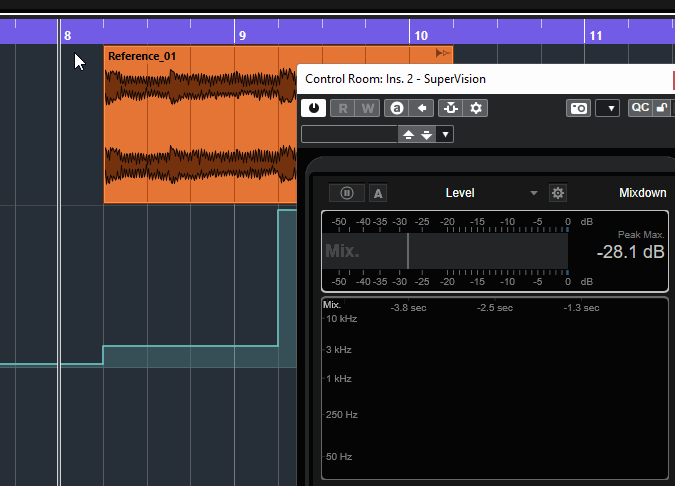Image resolution: width=675 pixels, height=486 pixels.
Task: Pause the SuperVision measurement
Action: point(347,193)
